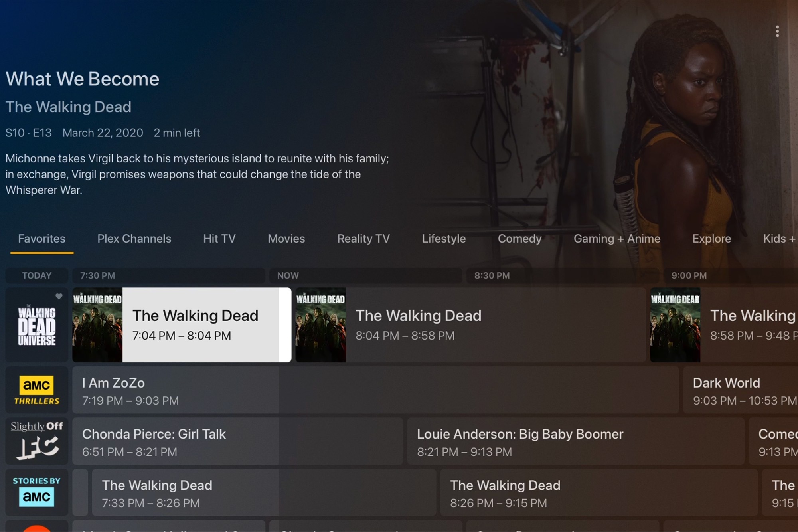Screen dimensions: 798x532
Task: Select Louie Anderson: Big Baby Boomer program
Action: tap(576, 441)
